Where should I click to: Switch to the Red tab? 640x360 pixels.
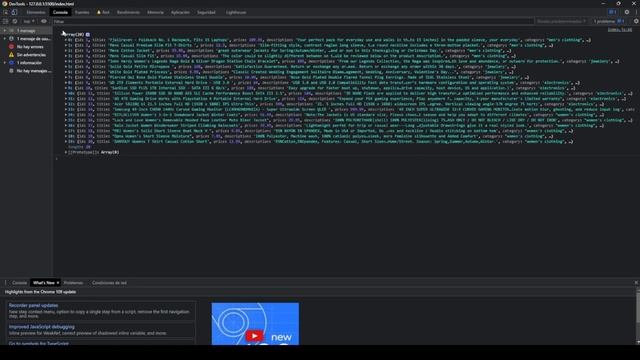103,12
